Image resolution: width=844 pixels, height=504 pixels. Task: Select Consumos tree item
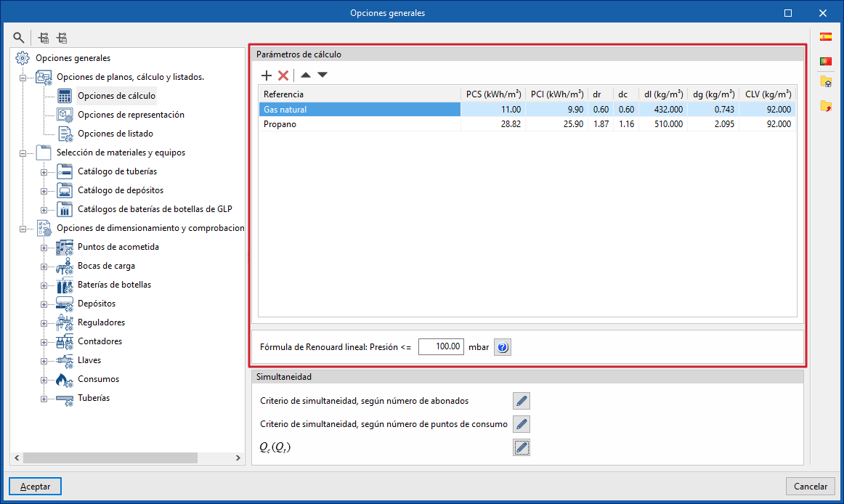pos(99,379)
